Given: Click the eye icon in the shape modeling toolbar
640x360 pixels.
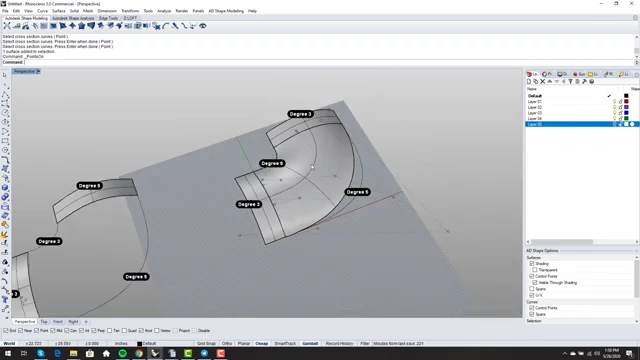Looking at the screenshot, I should (x=202, y=26).
